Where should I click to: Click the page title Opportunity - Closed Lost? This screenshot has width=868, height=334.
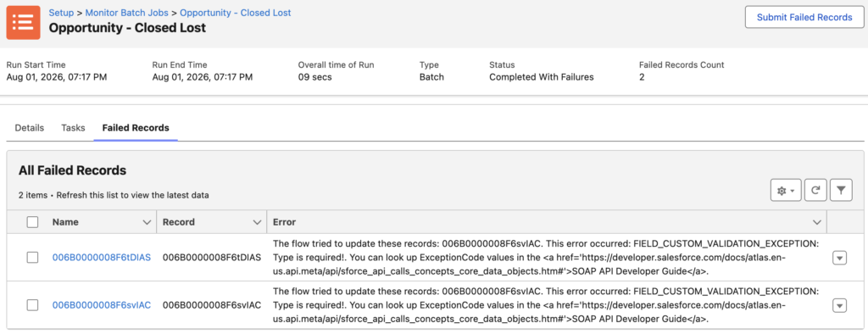127,27
